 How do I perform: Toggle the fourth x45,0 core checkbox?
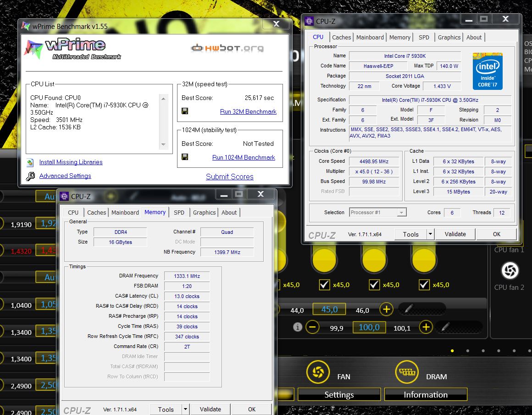coord(424,285)
